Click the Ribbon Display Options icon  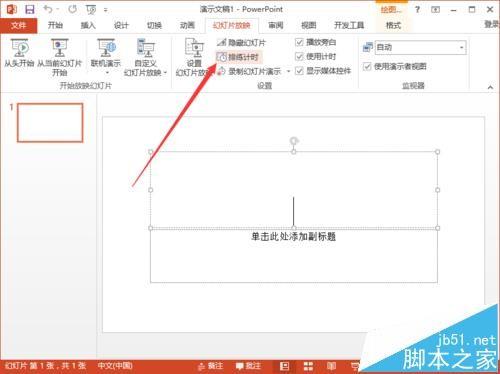pos(435,10)
